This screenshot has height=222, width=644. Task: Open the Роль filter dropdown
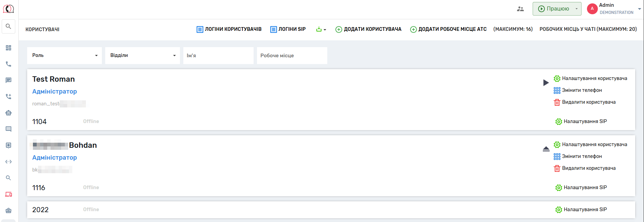point(65,56)
